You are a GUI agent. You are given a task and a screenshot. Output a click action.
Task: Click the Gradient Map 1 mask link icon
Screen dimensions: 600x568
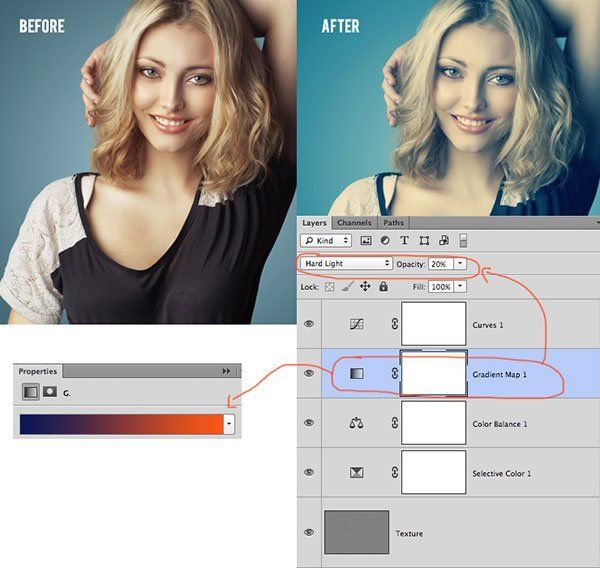[395, 373]
